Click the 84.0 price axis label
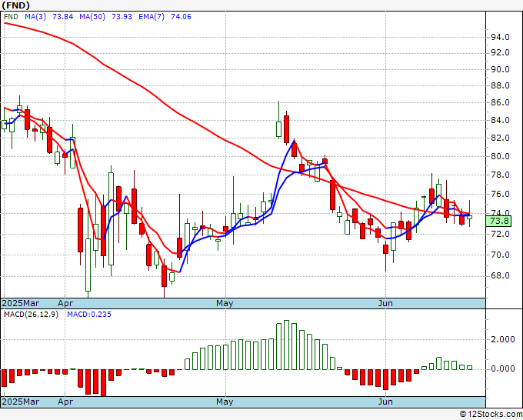 point(500,120)
